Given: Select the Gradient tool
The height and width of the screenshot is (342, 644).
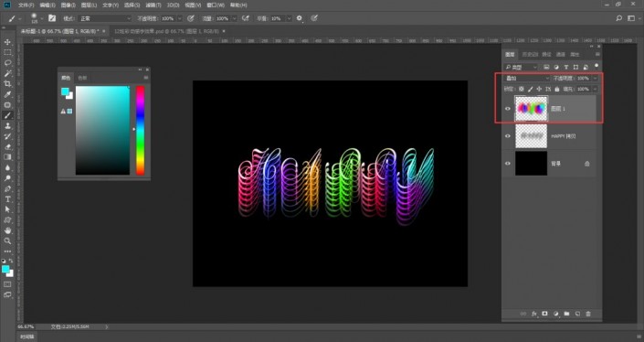Looking at the screenshot, I should (x=7, y=157).
